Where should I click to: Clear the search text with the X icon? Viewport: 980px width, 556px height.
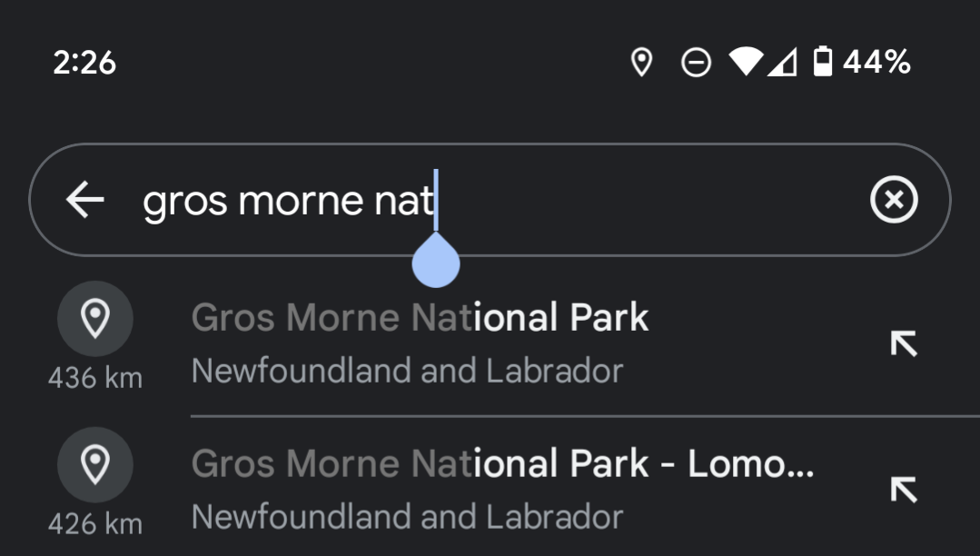click(893, 198)
